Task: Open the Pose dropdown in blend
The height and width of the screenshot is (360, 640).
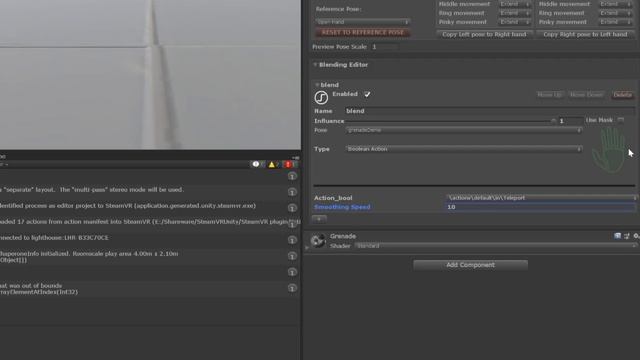Action: click(464, 130)
